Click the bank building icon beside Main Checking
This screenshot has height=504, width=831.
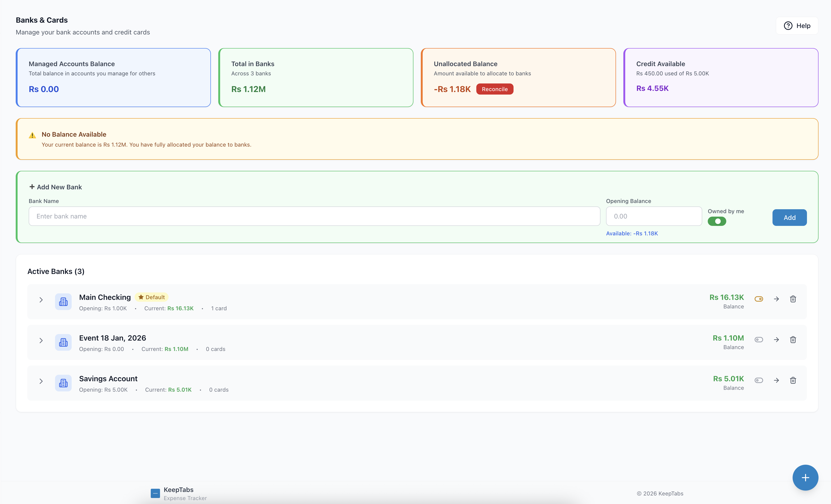(x=63, y=301)
